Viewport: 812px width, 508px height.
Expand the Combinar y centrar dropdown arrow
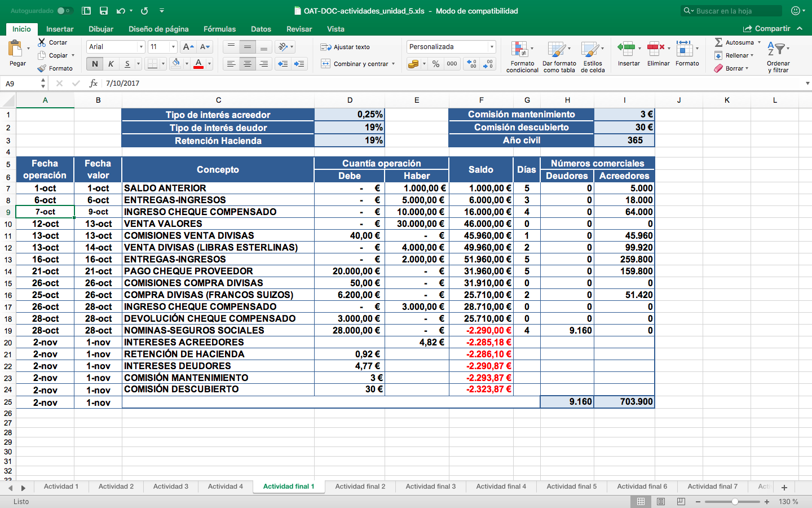393,64
